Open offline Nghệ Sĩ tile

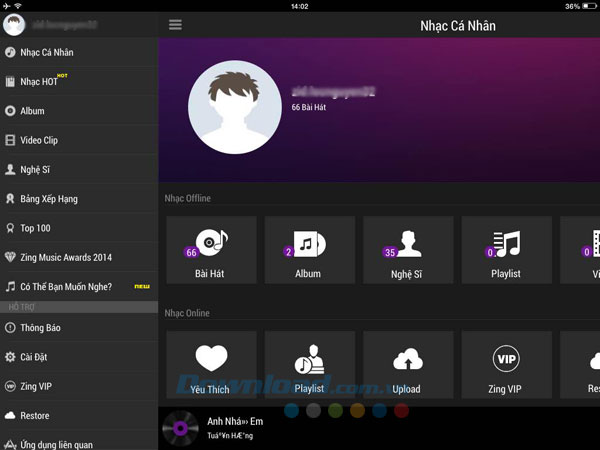[408, 250]
